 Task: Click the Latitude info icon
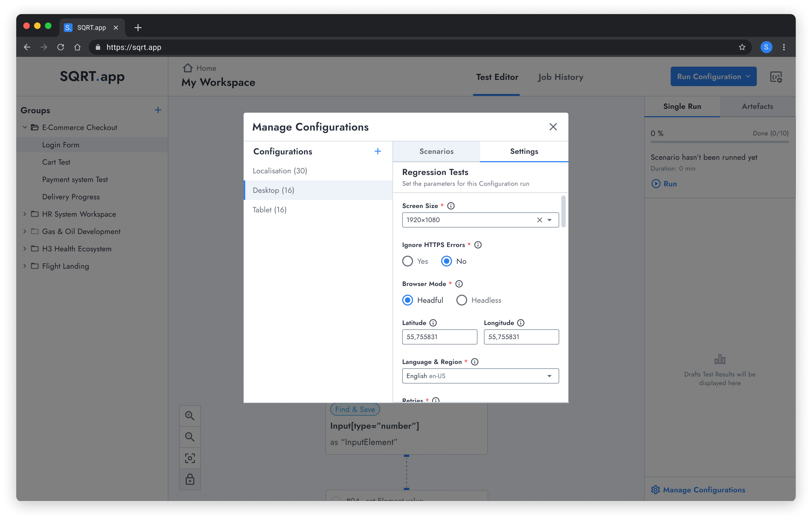coord(433,323)
